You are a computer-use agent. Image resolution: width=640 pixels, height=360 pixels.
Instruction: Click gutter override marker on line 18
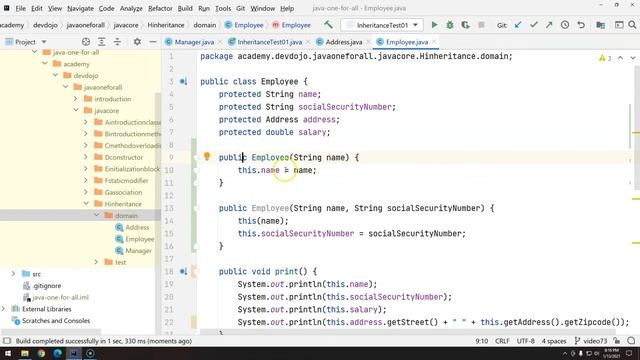coord(184,271)
